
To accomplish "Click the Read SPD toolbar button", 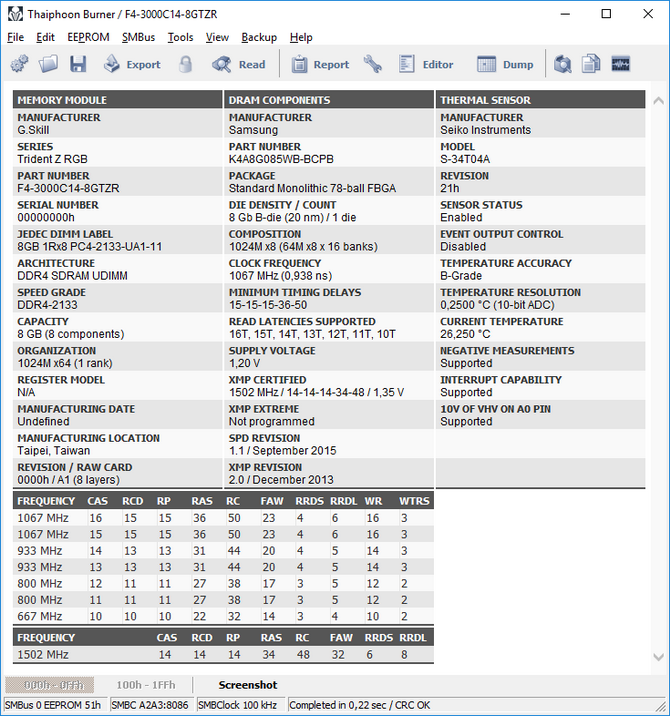I will 239,64.
